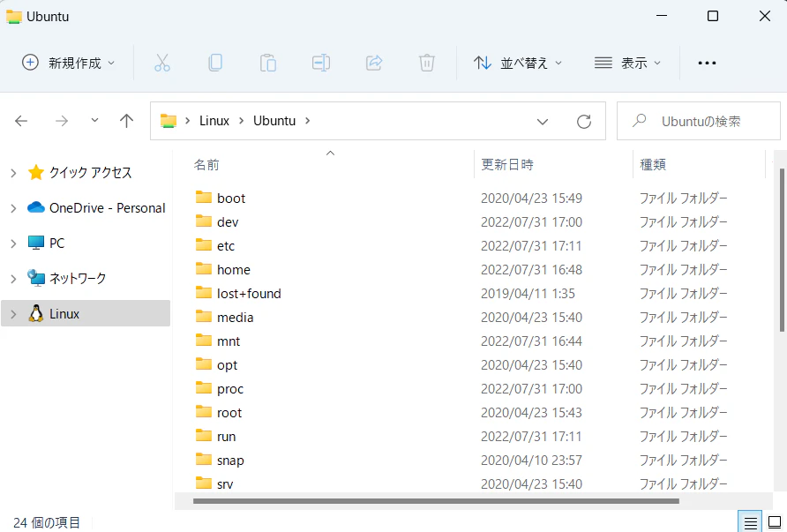Click chevron between Linux and Ubuntu

click(x=242, y=121)
